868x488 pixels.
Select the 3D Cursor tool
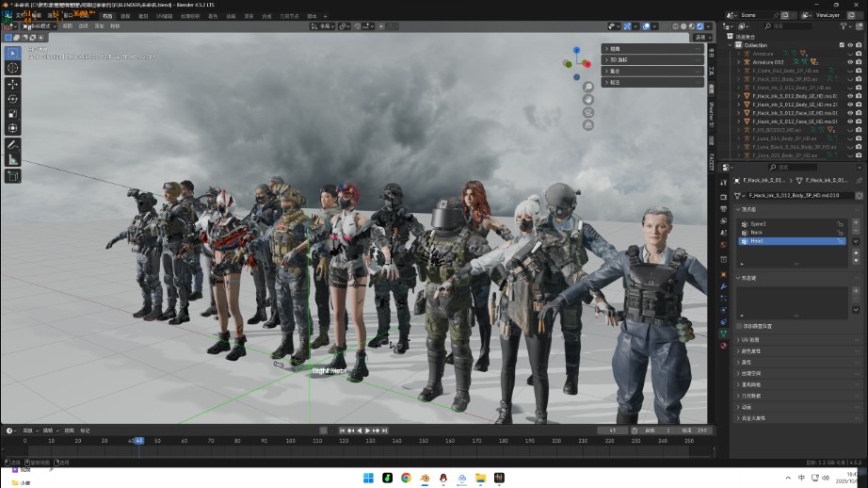[13, 68]
